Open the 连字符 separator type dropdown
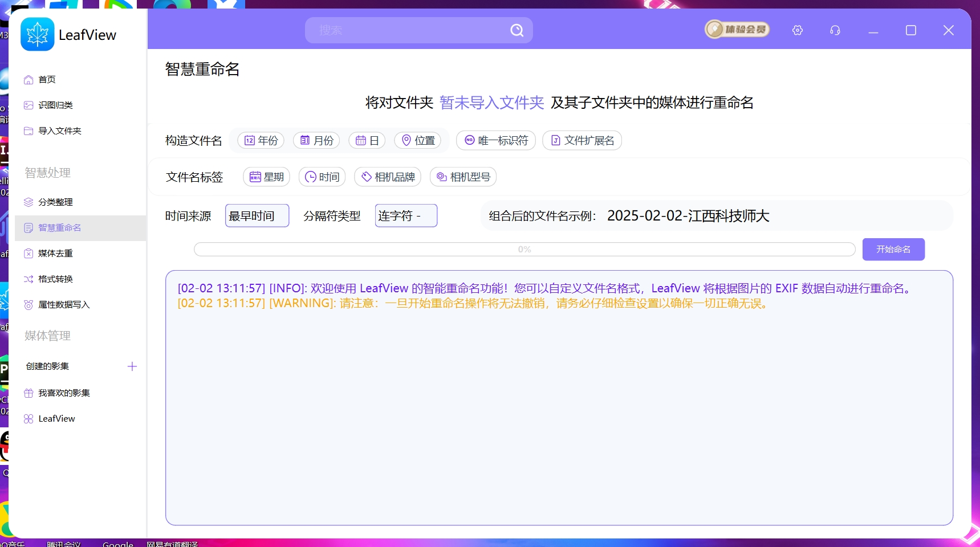The width and height of the screenshot is (980, 547). [406, 215]
